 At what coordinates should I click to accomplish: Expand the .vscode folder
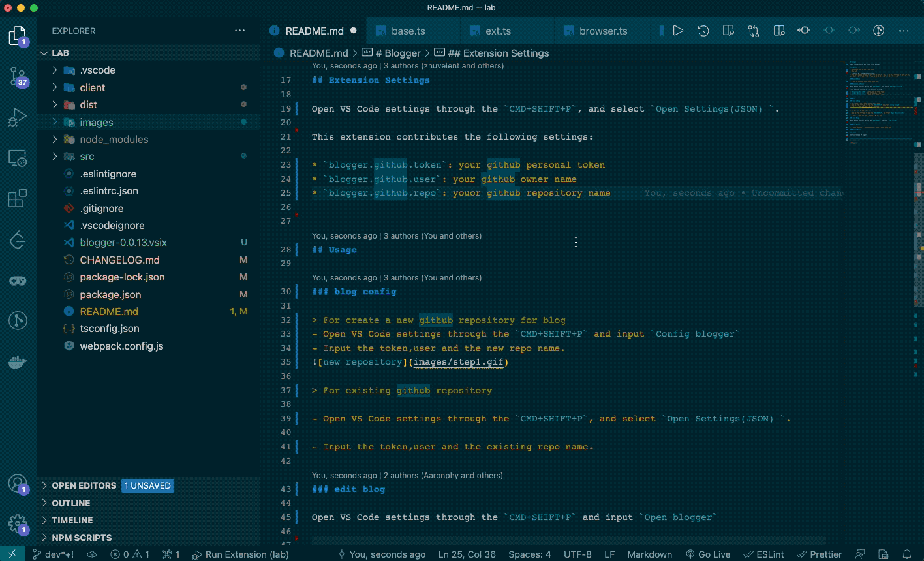click(149, 70)
